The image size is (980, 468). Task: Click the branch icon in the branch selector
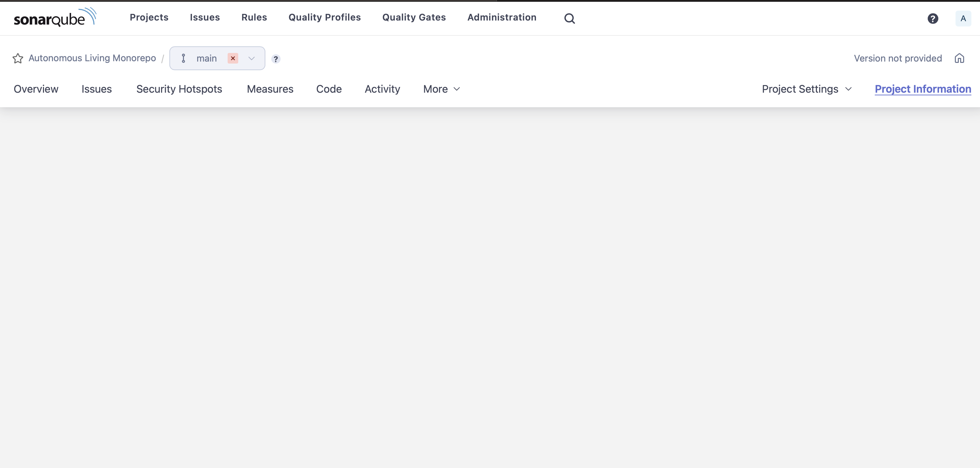pyautogui.click(x=184, y=58)
